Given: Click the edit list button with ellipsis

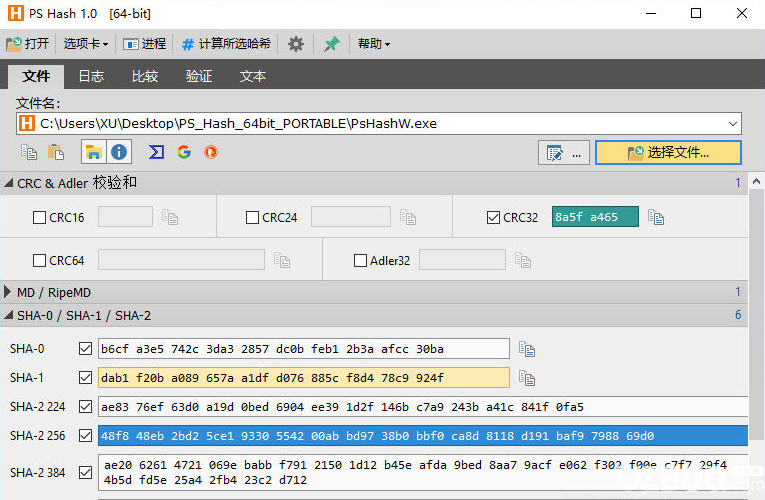Looking at the screenshot, I should (x=564, y=153).
